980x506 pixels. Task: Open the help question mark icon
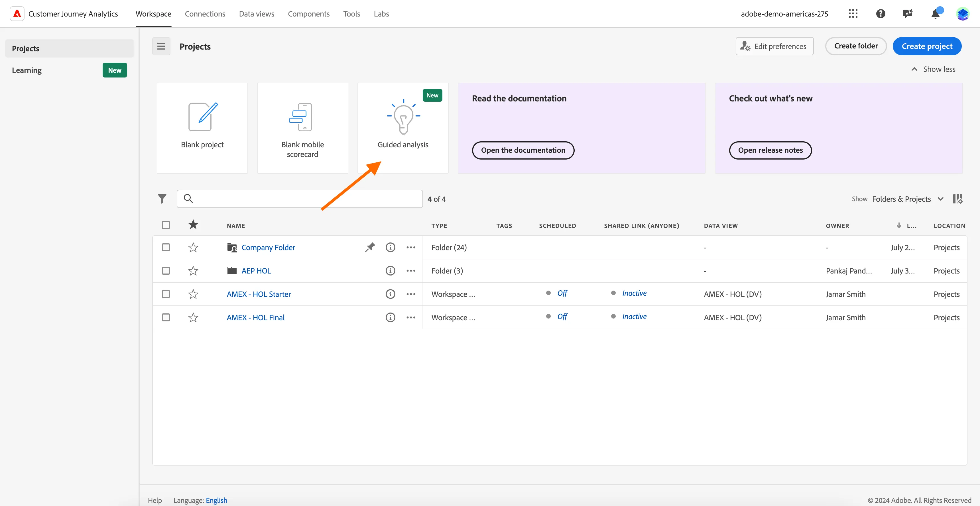[880, 14]
